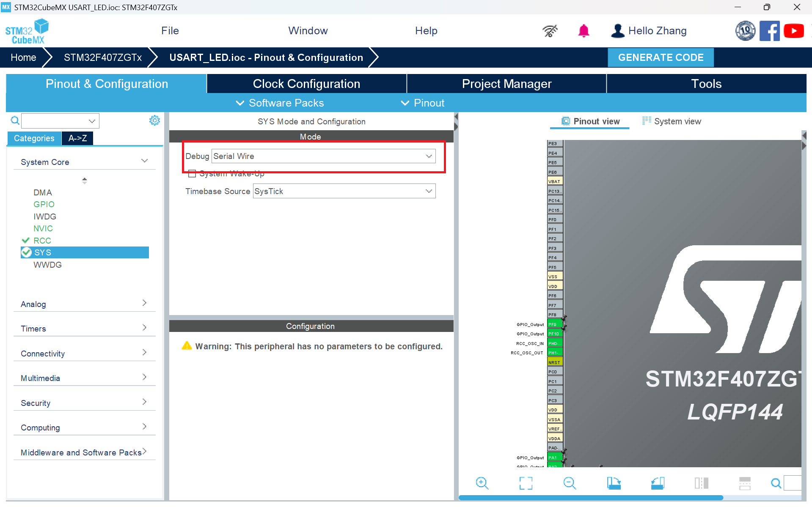
Task: Click the peripheral search magnifier icon
Action: coord(15,121)
